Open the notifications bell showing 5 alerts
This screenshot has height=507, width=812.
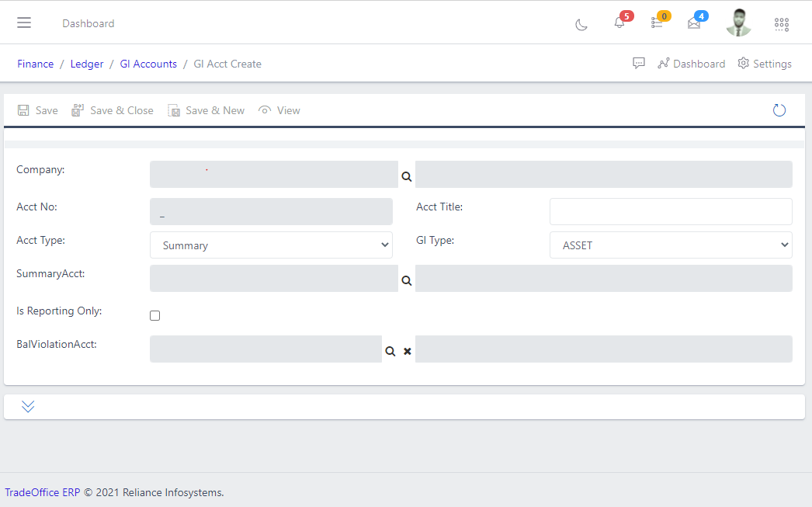pos(619,23)
